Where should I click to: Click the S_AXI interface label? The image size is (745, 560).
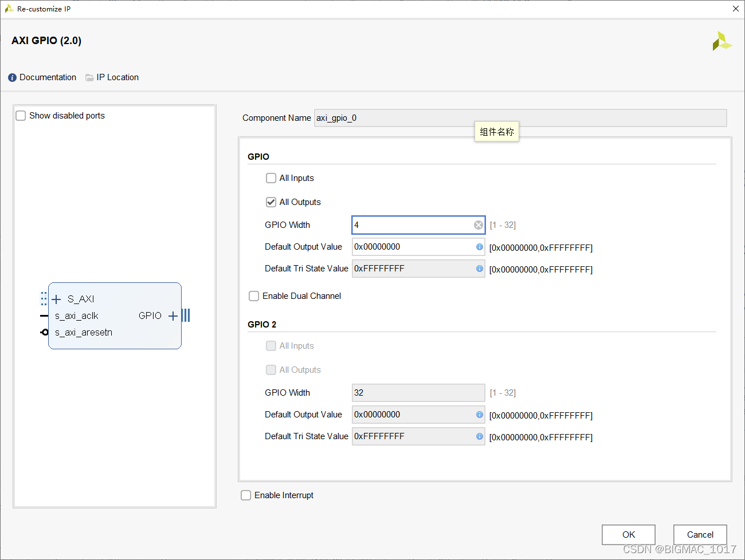coord(81,299)
